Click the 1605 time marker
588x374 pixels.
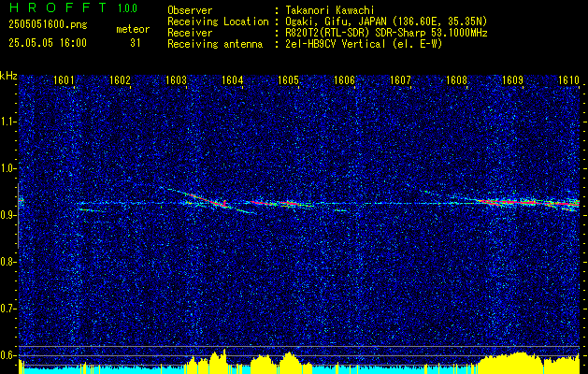point(288,80)
